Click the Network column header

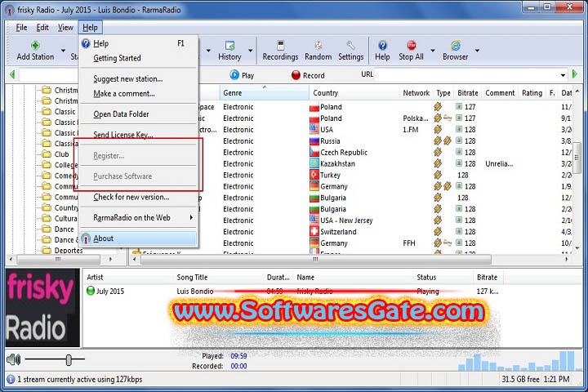tap(416, 92)
